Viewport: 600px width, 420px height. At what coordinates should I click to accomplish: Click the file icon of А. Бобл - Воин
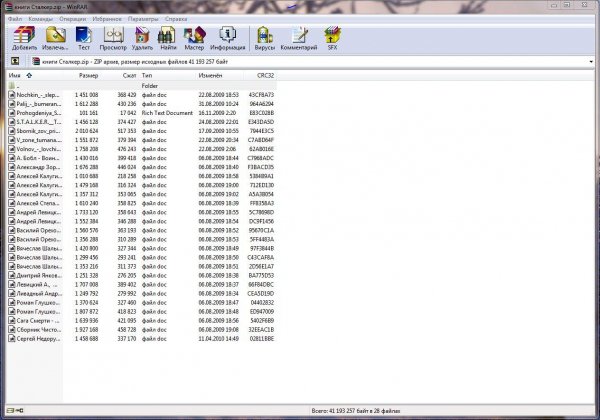[x=12, y=158]
